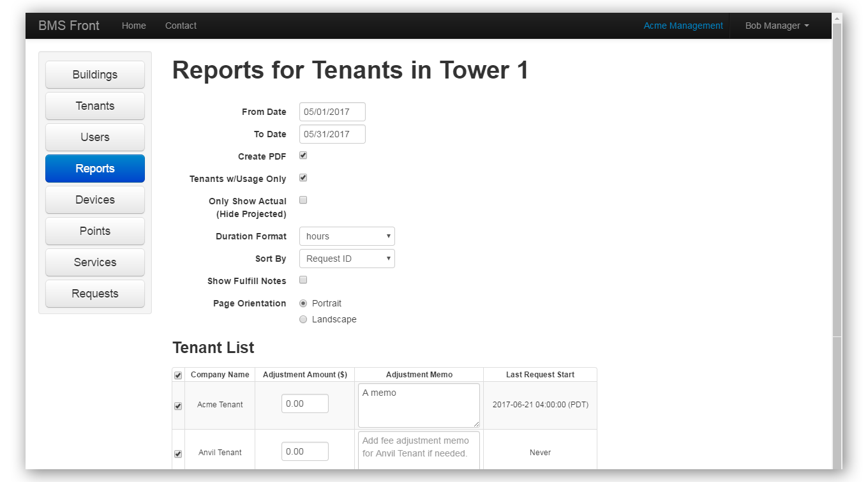Go to Services in the sidebar
868x482 pixels.
(x=95, y=262)
